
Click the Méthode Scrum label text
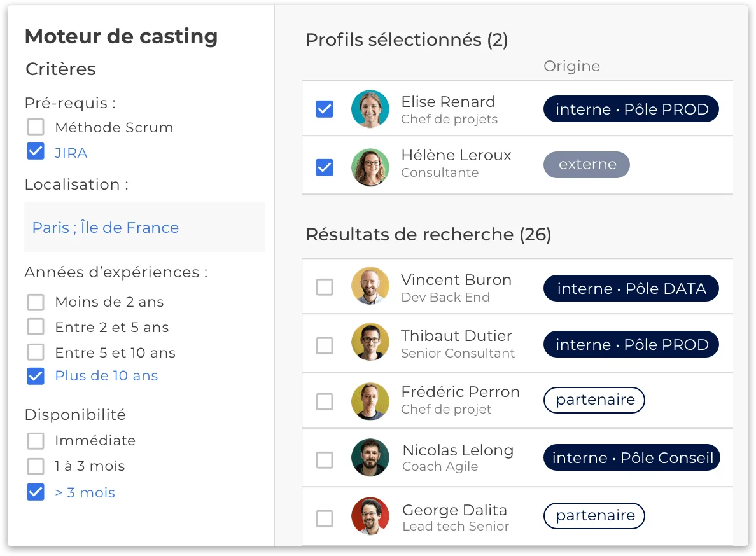(x=115, y=127)
